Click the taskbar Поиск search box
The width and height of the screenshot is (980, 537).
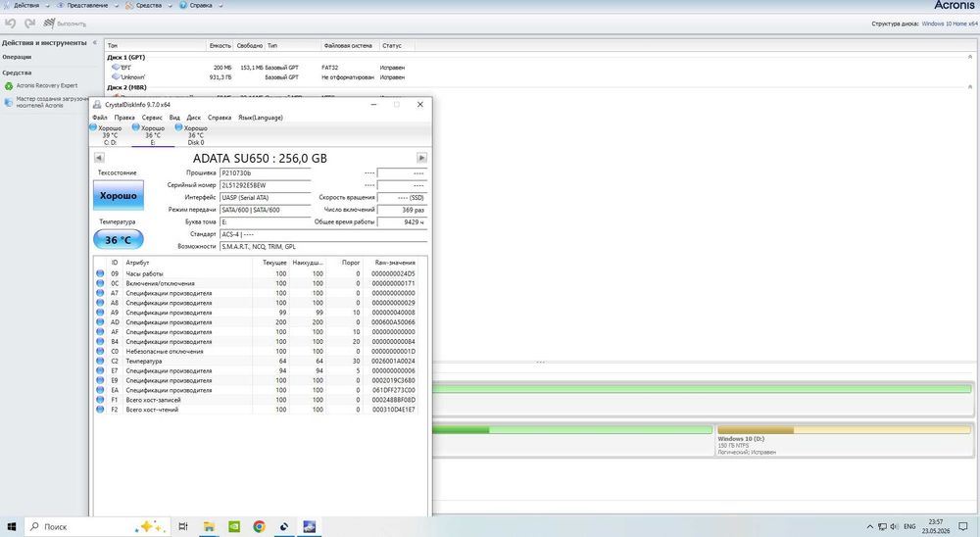point(97,526)
